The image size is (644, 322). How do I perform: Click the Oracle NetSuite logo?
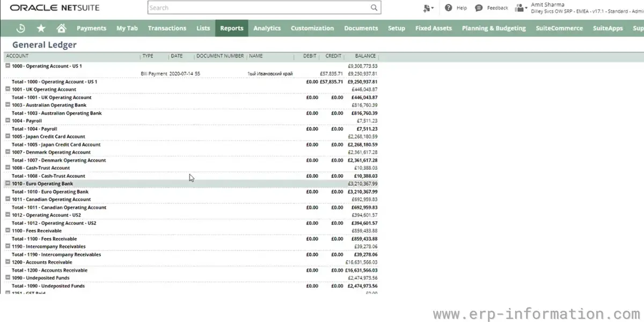click(54, 8)
